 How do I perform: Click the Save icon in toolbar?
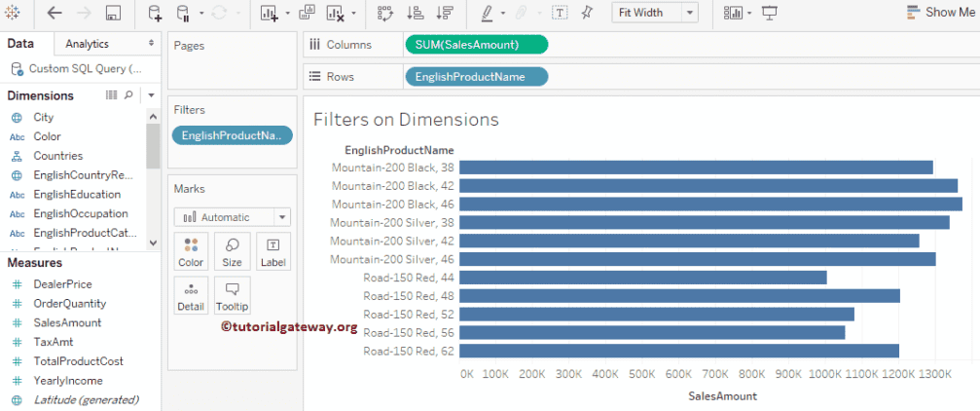pos(113,13)
